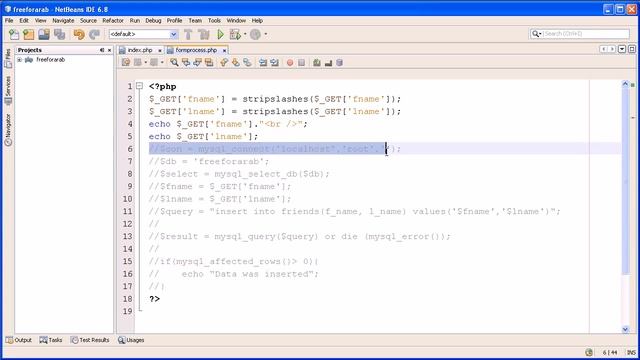Close the Projects panel
This screenshot has height=360, width=640.
tap(109, 50)
